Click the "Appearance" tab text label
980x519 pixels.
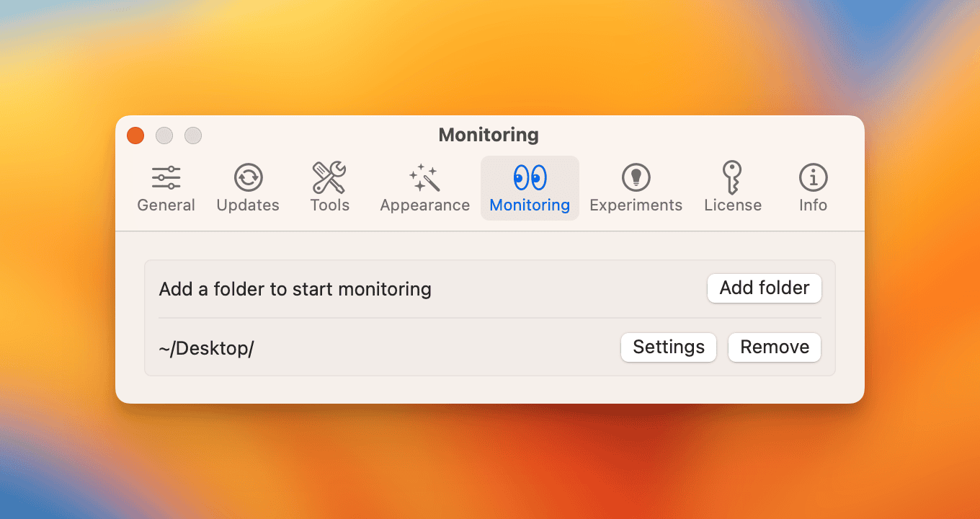(424, 205)
